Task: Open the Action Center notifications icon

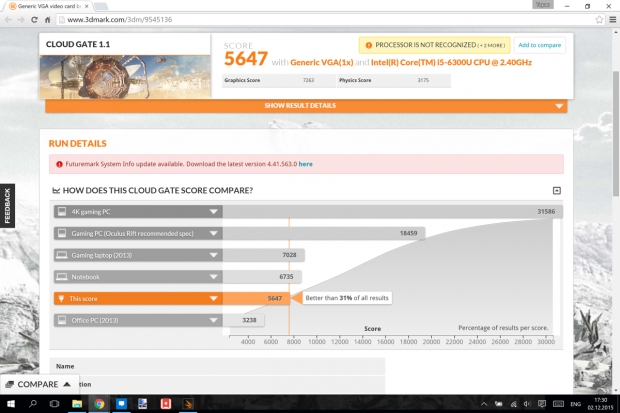Action: point(542,404)
